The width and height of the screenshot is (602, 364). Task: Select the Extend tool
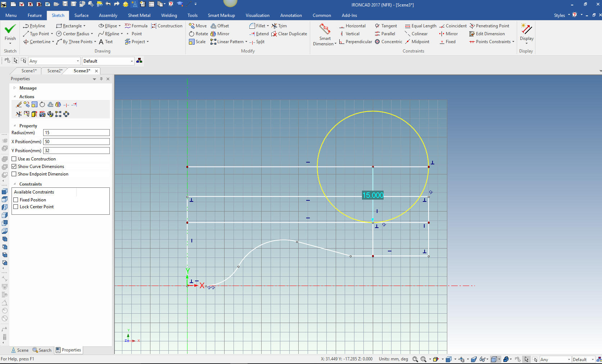click(x=259, y=34)
